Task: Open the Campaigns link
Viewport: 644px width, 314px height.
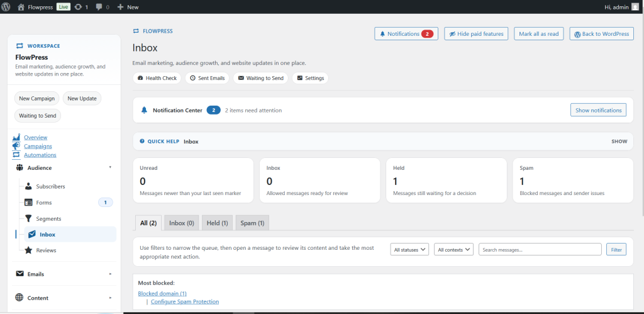Action: click(38, 146)
